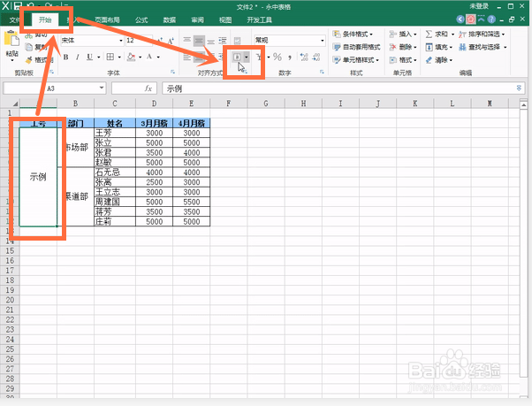This screenshot has width=532, height=406.
Task: Switch to Formulas (公式) tab
Action: click(x=141, y=20)
